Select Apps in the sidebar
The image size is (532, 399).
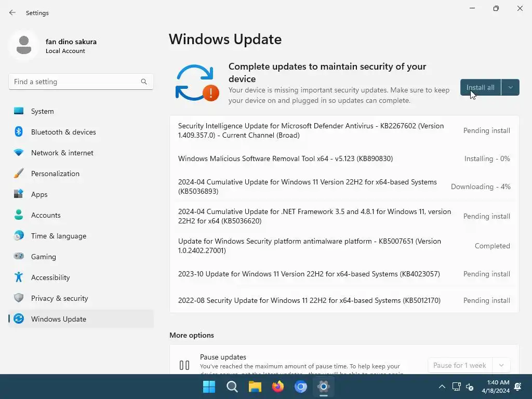(81, 194)
